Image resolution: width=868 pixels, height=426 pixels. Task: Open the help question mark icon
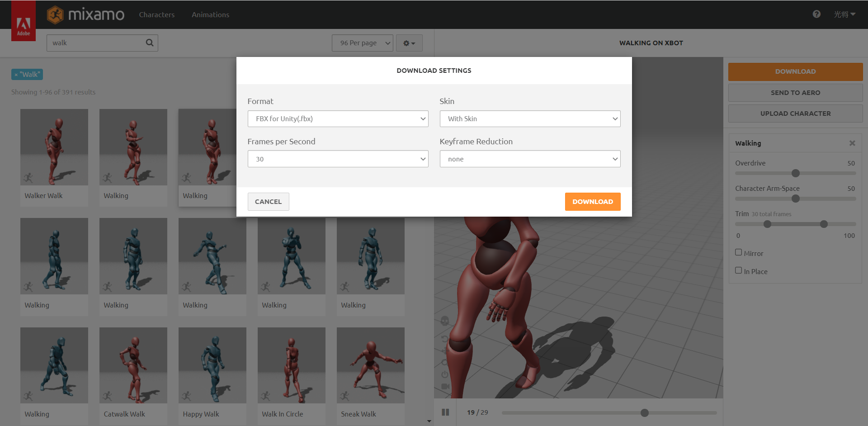tap(816, 14)
